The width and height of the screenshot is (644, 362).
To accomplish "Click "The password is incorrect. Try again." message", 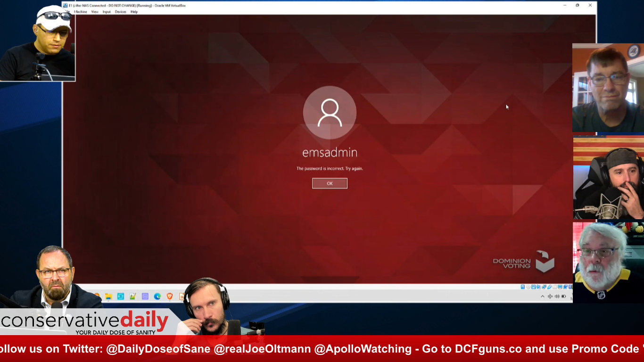I will click(x=330, y=168).
